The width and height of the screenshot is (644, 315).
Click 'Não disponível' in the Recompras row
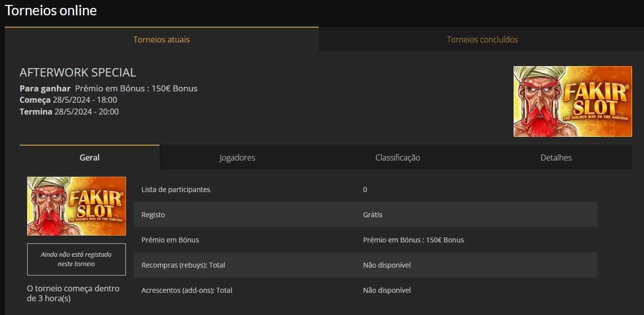tap(387, 265)
